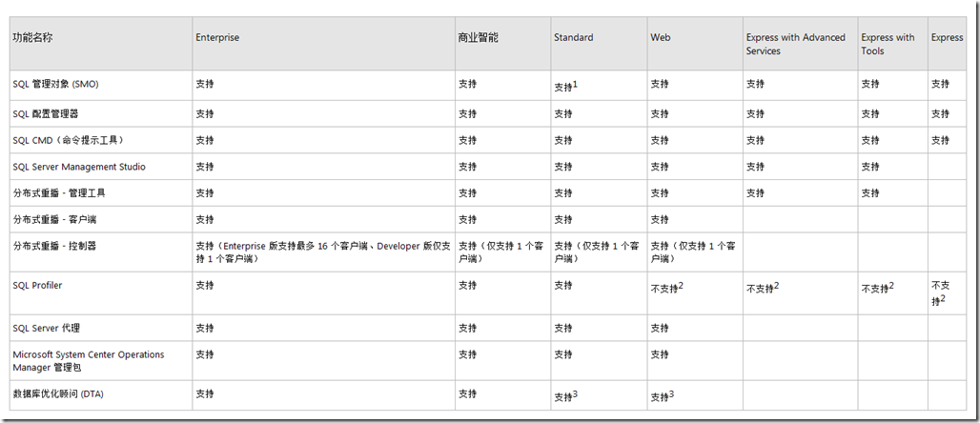Click 支持1 in SMO Standard cell
Screen dimensions: 980x423
[x=565, y=87]
